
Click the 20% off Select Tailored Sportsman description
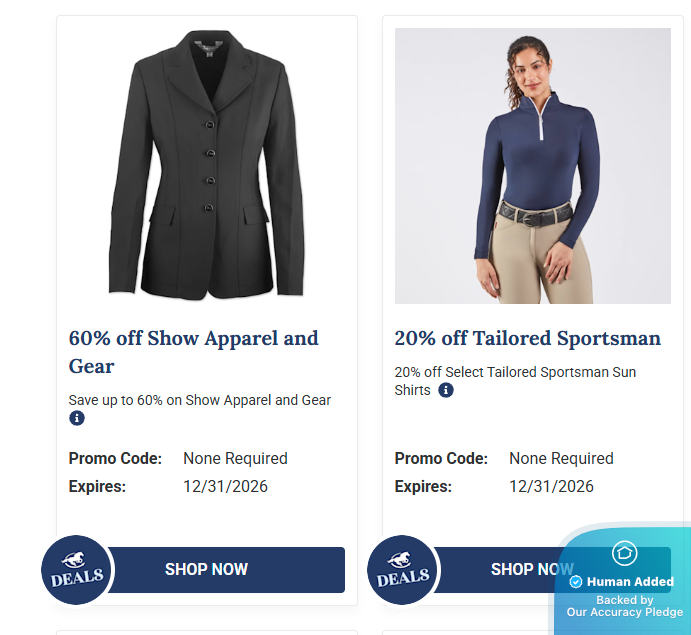(x=515, y=380)
